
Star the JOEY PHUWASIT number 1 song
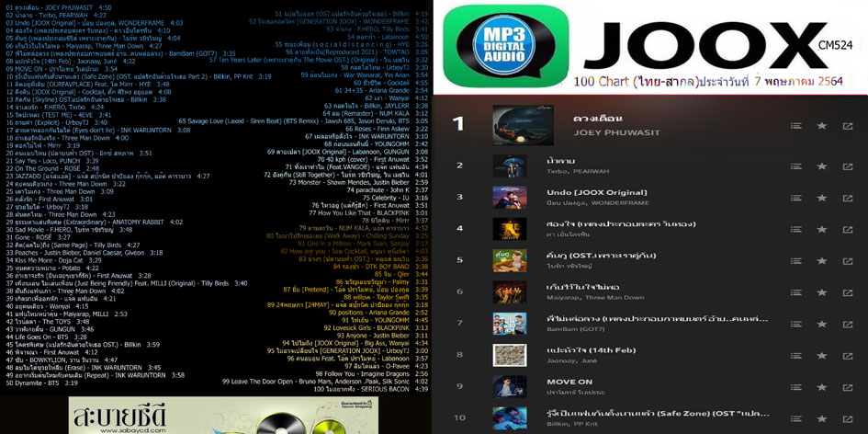click(x=822, y=126)
